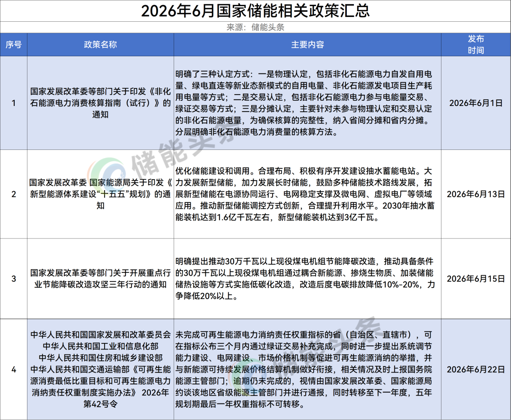The height and width of the screenshot is (420, 511).
Task: Select the 发布时间 column header
Action: tap(476, 44)
